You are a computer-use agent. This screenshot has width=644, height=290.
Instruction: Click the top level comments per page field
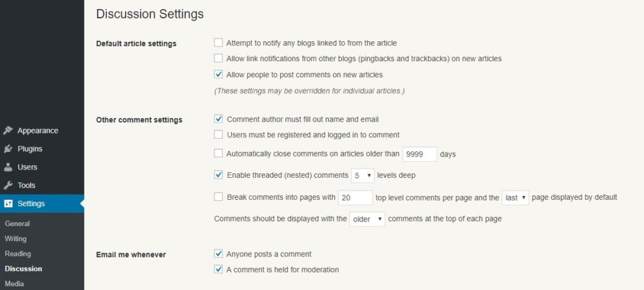pos(355,198)
